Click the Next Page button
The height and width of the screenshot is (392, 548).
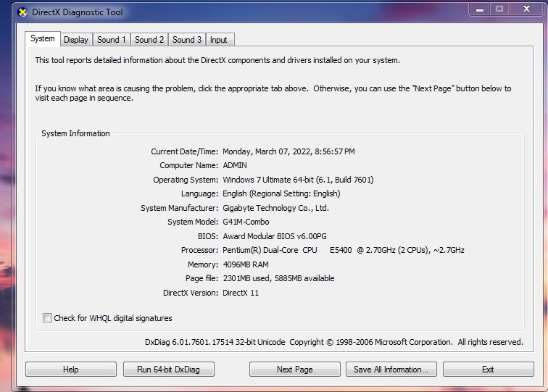294,370
